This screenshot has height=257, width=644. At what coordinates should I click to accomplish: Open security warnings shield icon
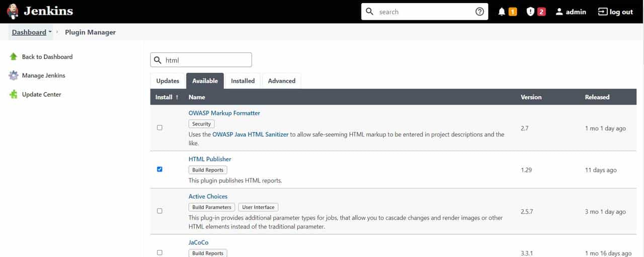pyautogui.click(x=530, y=12)
